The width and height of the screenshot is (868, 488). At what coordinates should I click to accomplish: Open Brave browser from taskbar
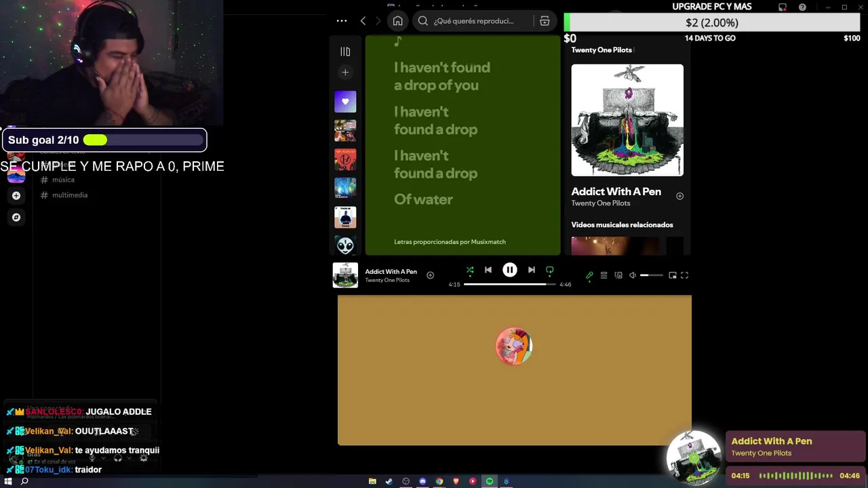[456, 481]
